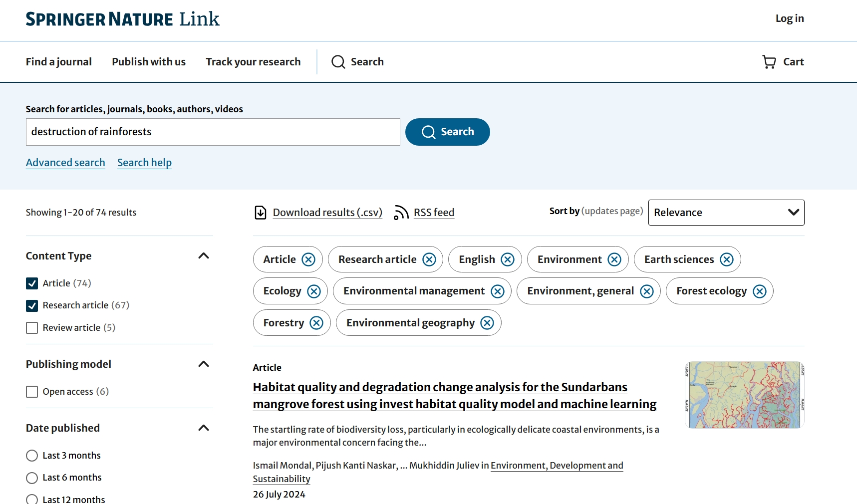Remove the Earth sciences filter chip
The width and height of the screenshot is (857, 504).
coord(726,259)
